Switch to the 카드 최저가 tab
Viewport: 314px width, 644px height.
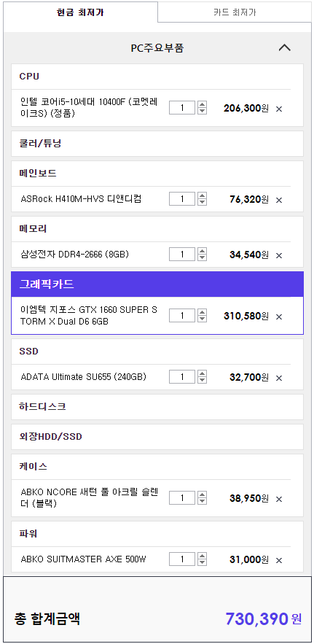click(235, 12)
